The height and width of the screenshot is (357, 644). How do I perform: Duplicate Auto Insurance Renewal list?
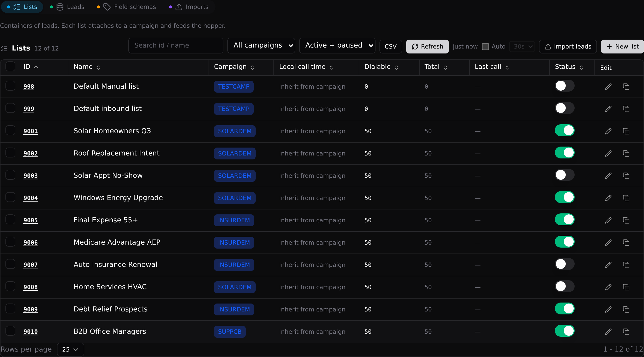pyautogui.click(x=626, y=265)
